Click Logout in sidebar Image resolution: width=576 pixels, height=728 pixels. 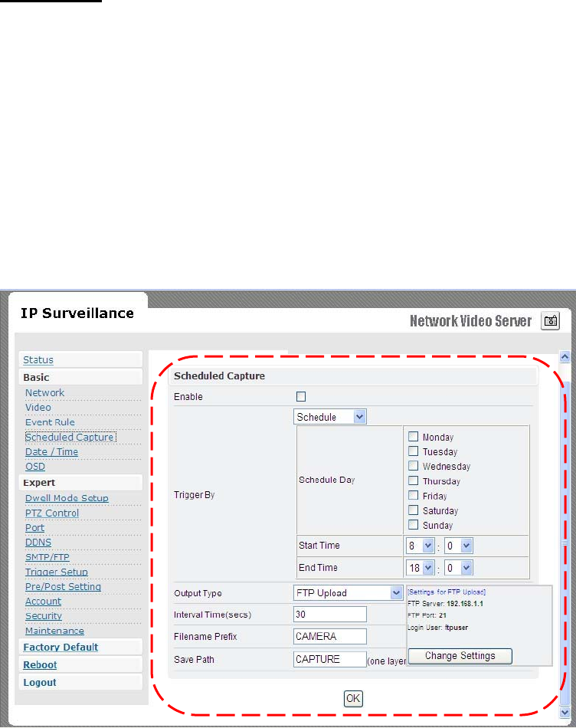pos(40,683)
